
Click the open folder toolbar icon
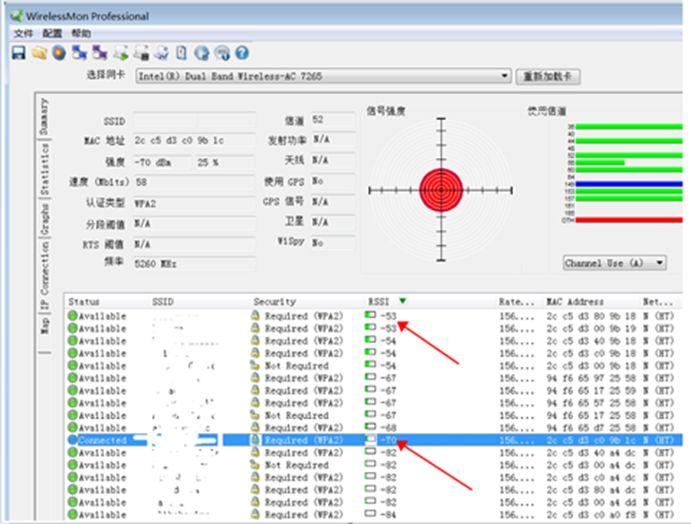click(x=39, y=53)
